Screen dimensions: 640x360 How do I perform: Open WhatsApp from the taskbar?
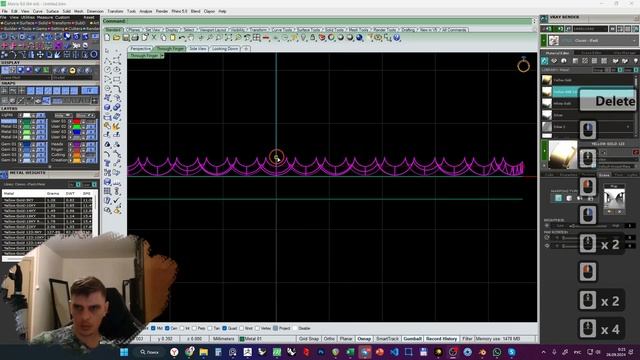point(497,352)
